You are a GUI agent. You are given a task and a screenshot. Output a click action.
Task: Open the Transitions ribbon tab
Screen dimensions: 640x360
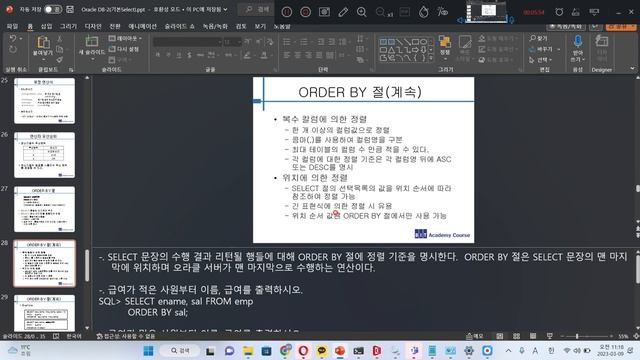115,26
